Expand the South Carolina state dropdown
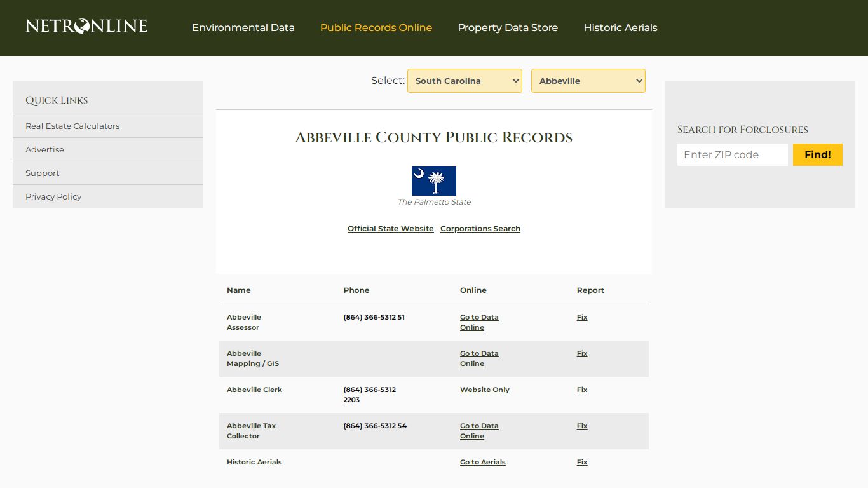The image size is (868, 488). point(465,81)
